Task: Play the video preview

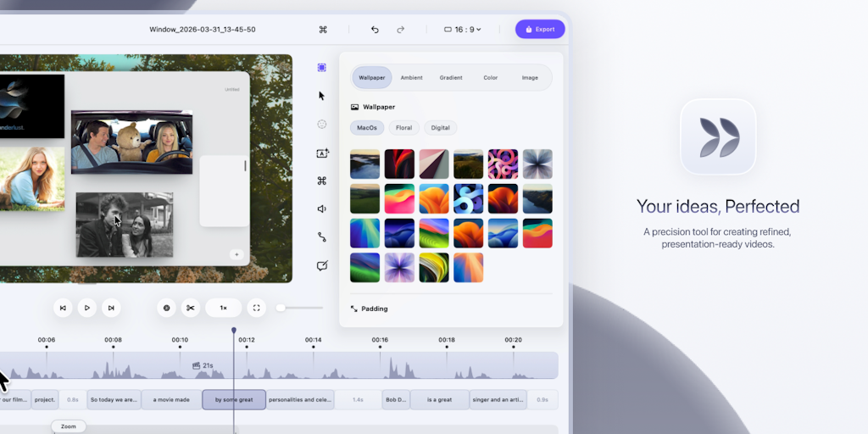Action: (x=87, y=308)
